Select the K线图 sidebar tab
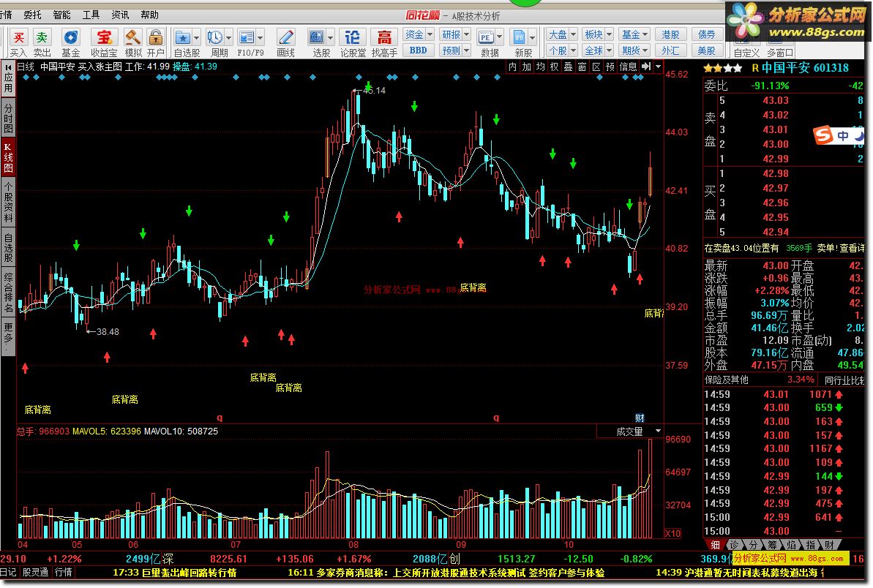The width and height of the screenshot is (873, 588). (x=8, y=157)
